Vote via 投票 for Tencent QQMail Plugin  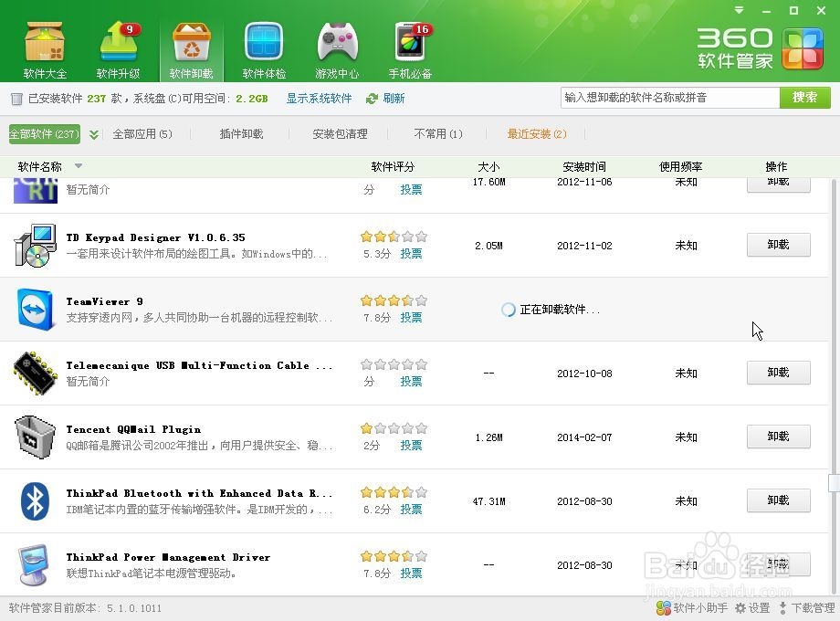coord(411,446)
